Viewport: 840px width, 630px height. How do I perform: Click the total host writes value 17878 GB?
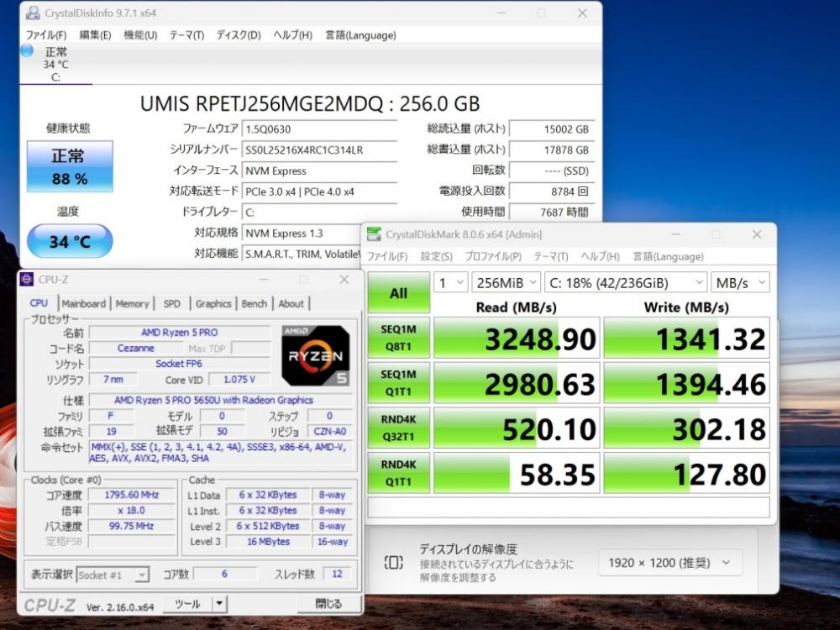(552, 150)
